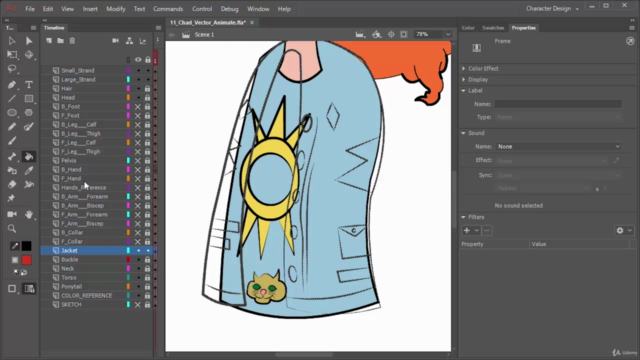Select the Text tool

pos(29,85)
